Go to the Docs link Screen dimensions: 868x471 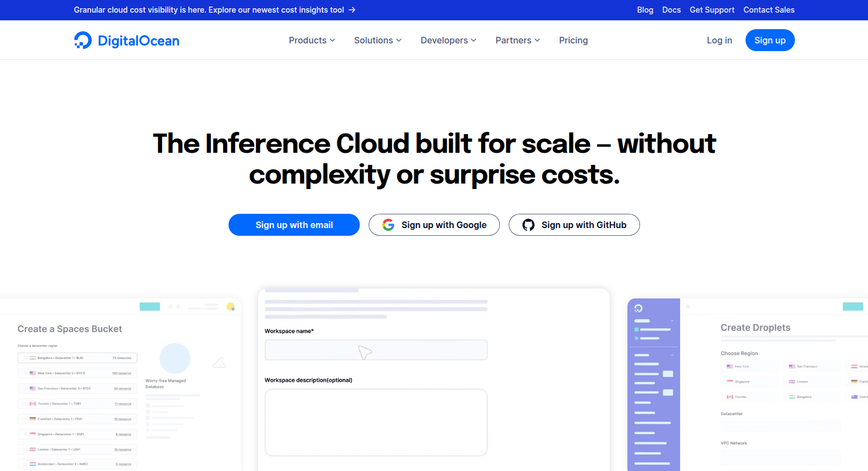[x=671, y=10]
